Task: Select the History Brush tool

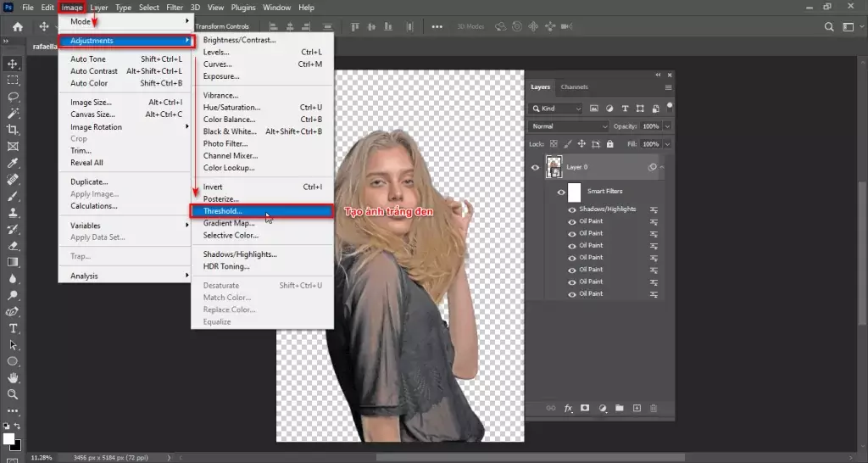Action: point(13,229)
